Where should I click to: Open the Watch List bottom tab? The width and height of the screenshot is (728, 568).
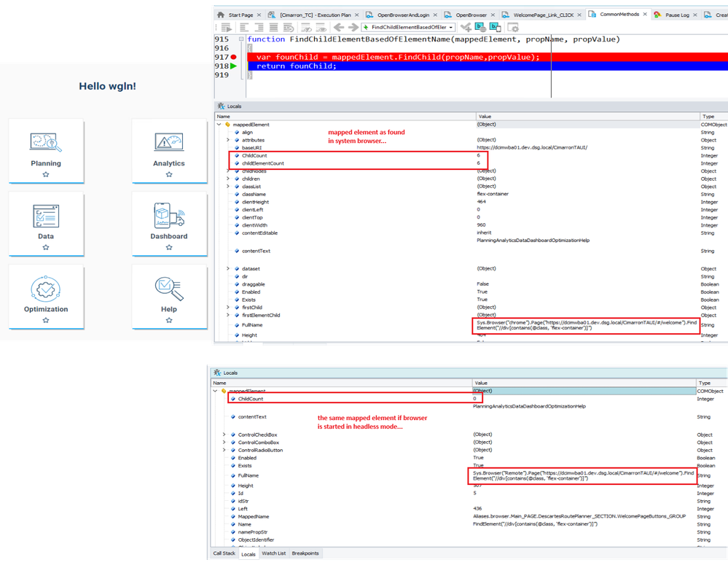[273, 553]
